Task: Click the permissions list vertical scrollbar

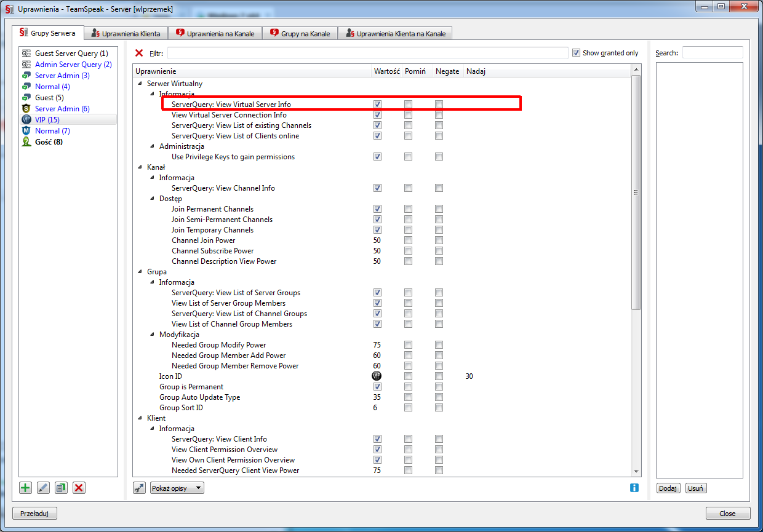Action: pos(637,192)
